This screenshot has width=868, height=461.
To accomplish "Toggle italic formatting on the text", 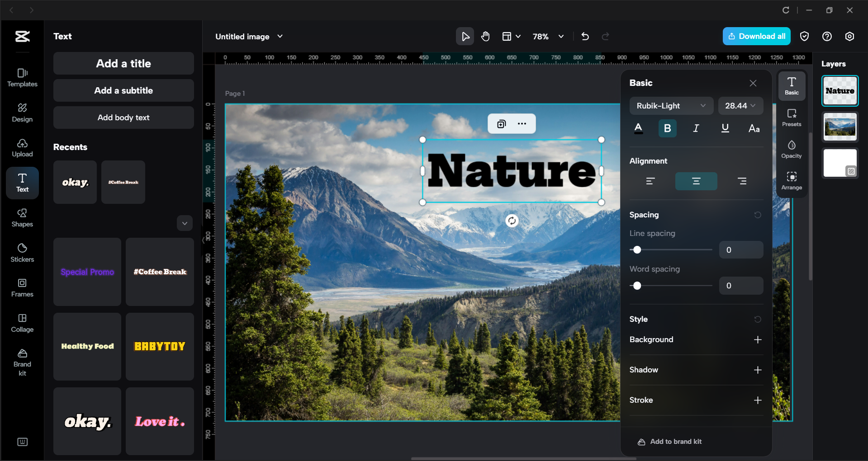I will pyautogui.click(x=696, y=128).
